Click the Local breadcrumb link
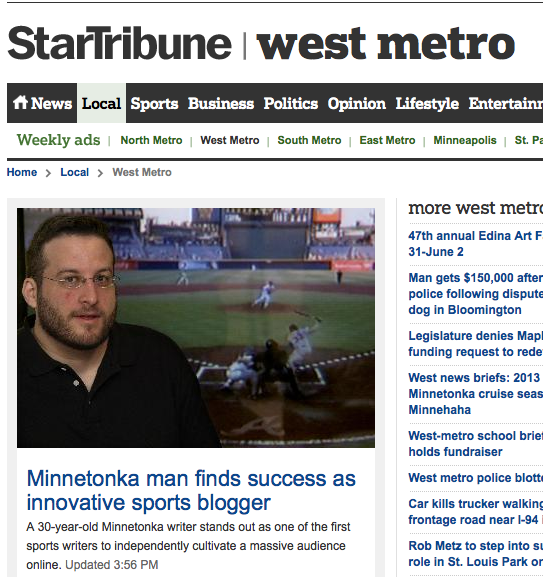Viewport: 543px width, 577px height. 74,172
